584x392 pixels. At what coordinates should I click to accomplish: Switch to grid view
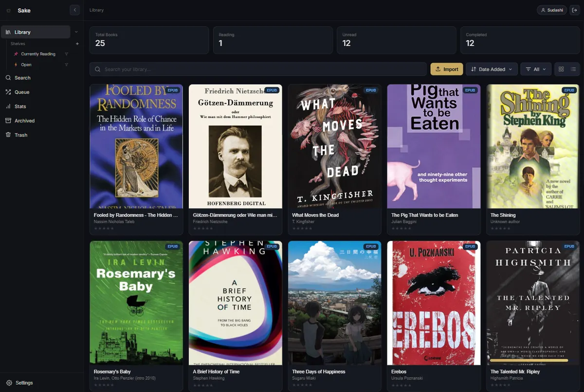(561, 69)
